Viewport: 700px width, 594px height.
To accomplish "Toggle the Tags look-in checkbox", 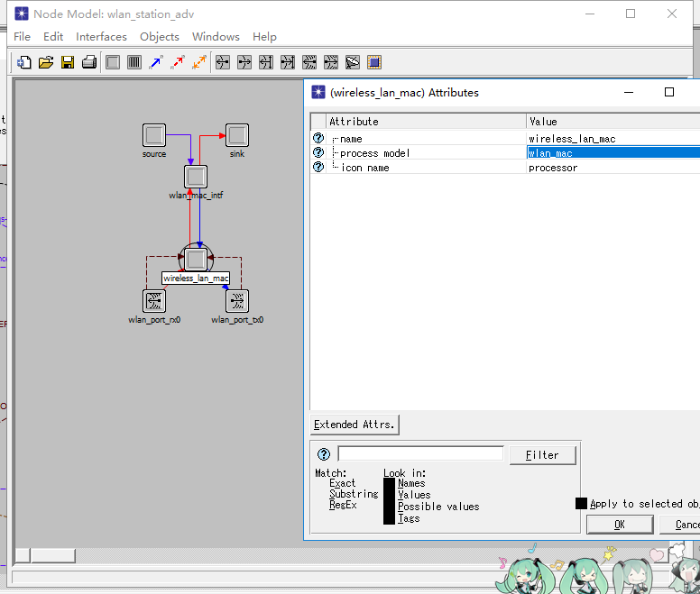I will coord(389,518).
